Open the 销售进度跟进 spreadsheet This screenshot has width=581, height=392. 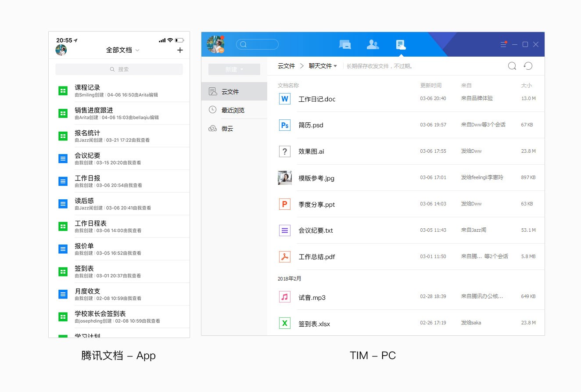[x=94, y=110]
